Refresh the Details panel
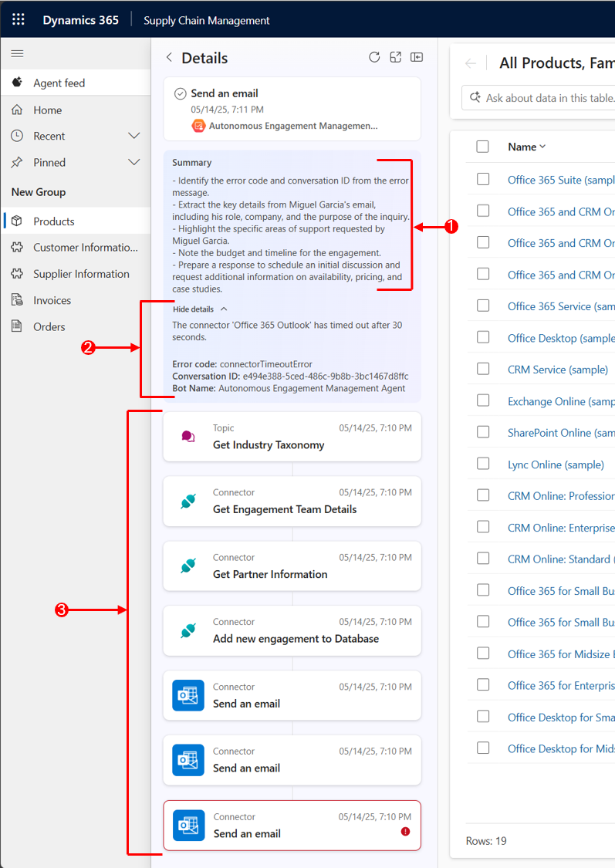615x868 pixels. pyautogui.click(x=375, y=57)
